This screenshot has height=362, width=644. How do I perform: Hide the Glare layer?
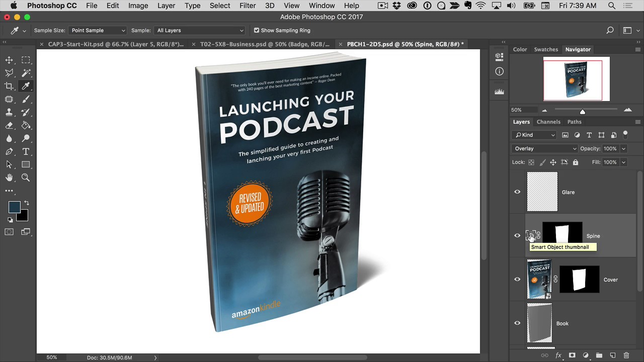click(517, 192)
